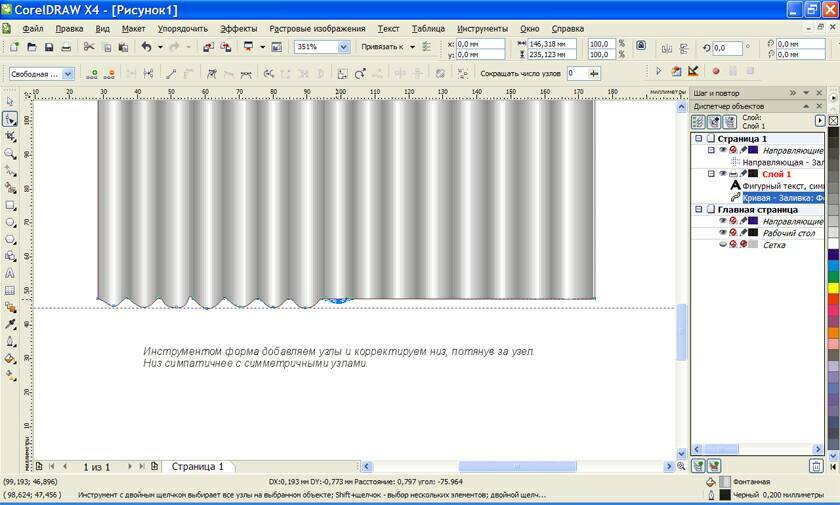840x505 pixels.
Task: Click the object width field 146,318 мм
Action: tap(550, 43)
